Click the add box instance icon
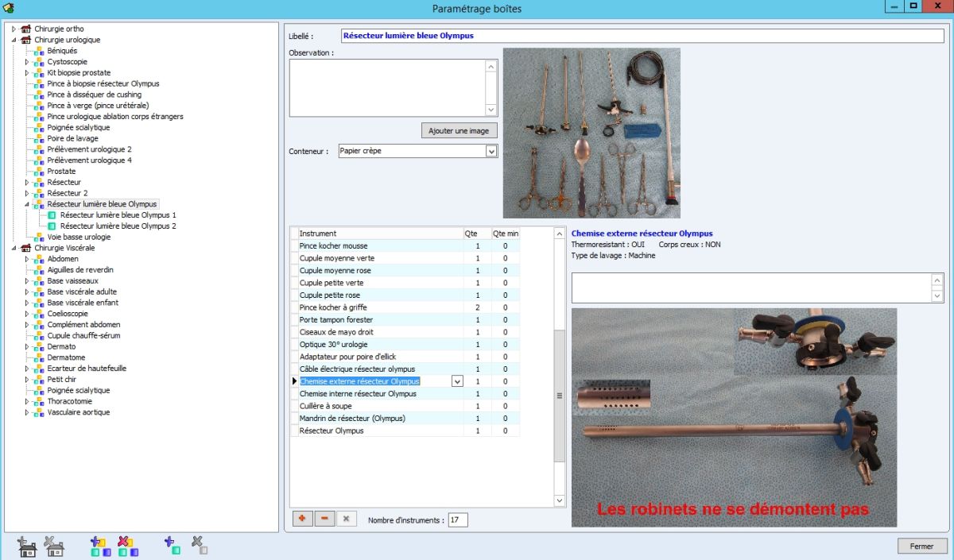 coord(173,546)
